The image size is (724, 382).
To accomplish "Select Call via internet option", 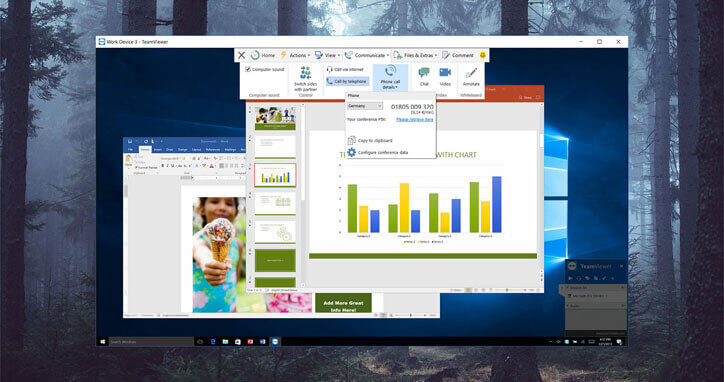I will click(345, 69).
